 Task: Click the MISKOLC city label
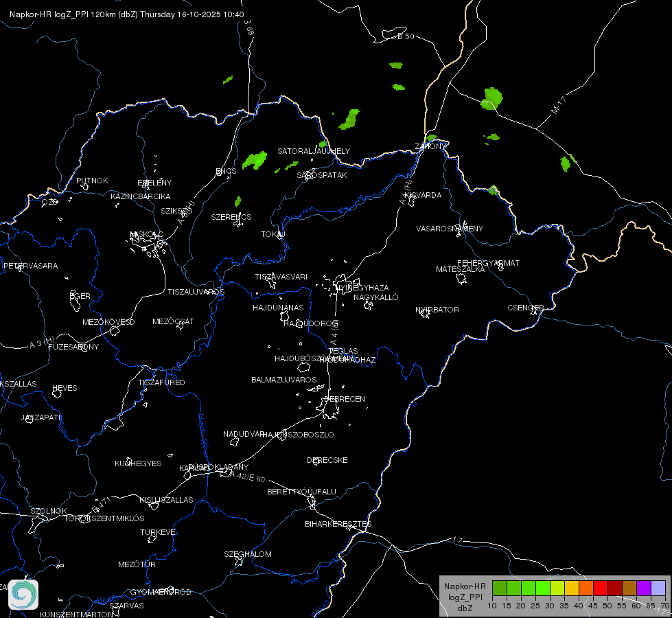pyautogui.click(x=147, y=234)
